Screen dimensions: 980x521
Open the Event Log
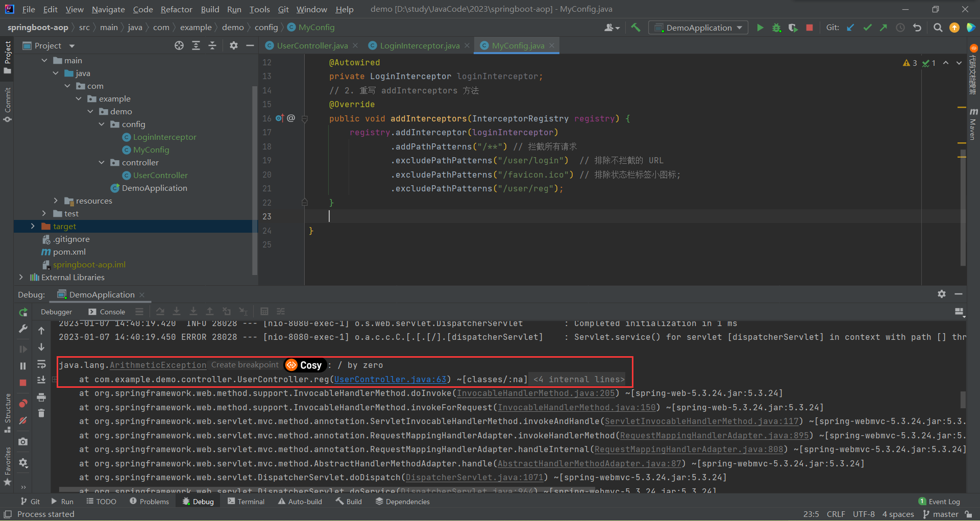[x=939, y=502]
